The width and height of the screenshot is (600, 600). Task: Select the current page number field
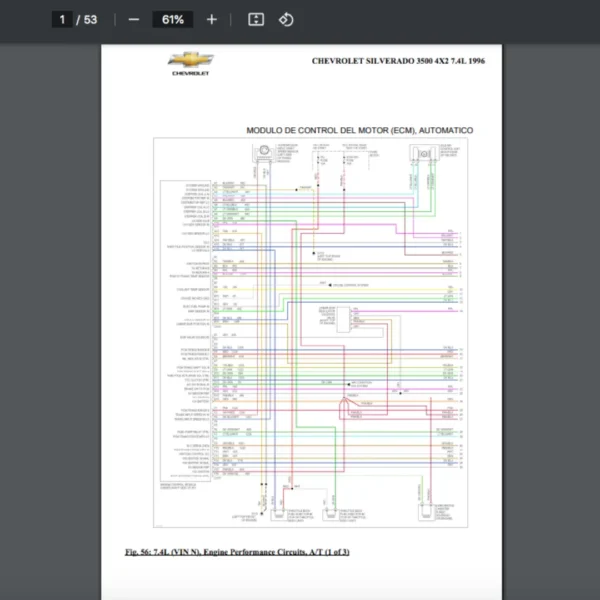[x=63, y=19]
